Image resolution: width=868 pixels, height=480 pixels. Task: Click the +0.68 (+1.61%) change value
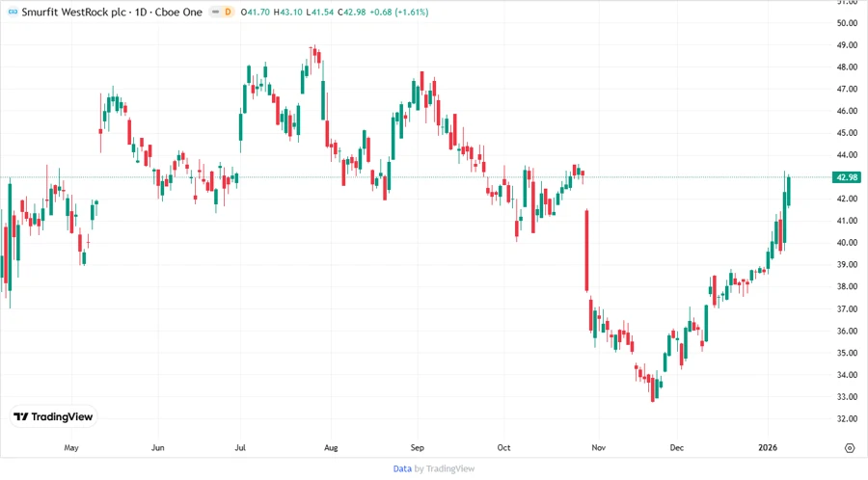399,13
